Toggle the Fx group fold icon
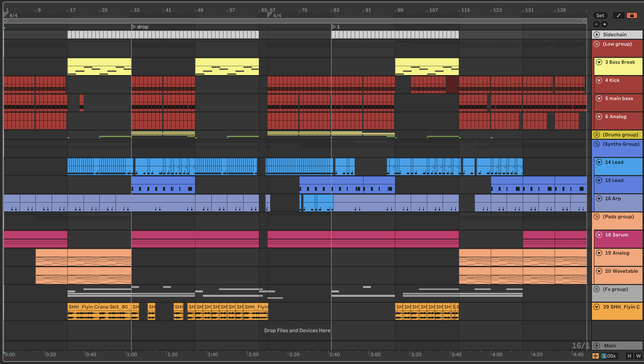This screenshot has width=644, height=364. click(x=597, y=289)
